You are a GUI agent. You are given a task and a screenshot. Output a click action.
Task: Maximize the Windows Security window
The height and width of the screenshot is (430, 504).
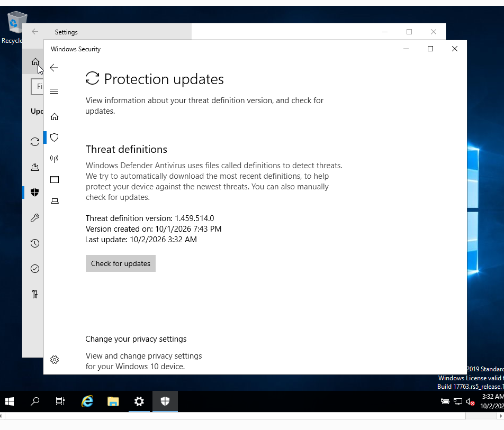[x=430, y=49]
